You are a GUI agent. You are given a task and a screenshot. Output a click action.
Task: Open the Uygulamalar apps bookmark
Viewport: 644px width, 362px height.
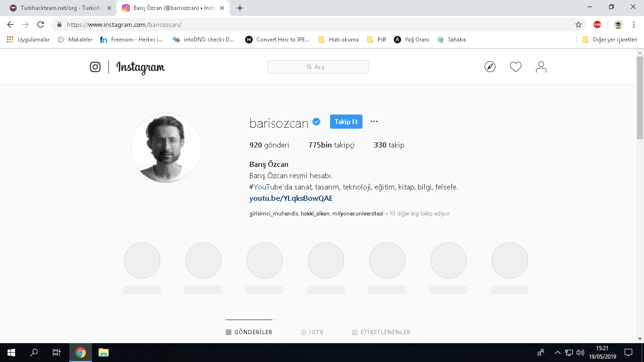[28, 40]
